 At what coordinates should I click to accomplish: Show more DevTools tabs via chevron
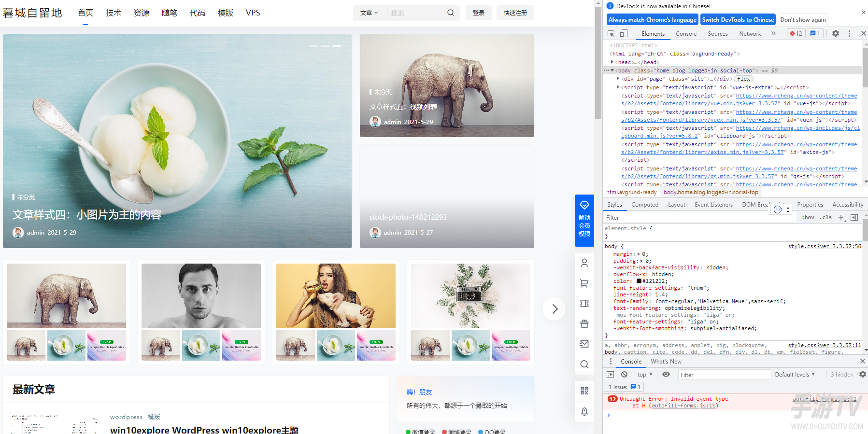773,33
